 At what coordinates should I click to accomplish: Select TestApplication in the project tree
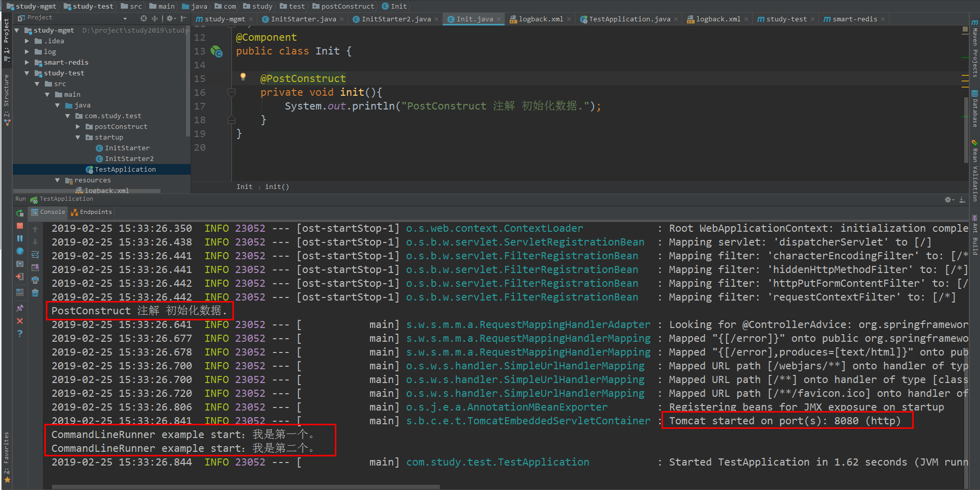coord(125,170)
